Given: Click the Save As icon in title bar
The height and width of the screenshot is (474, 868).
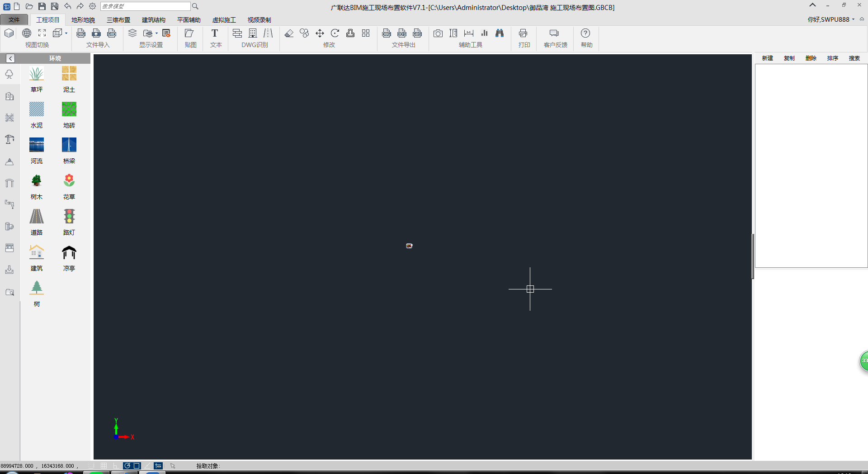Looking at the screenshot, I should (x=55, y=6).
